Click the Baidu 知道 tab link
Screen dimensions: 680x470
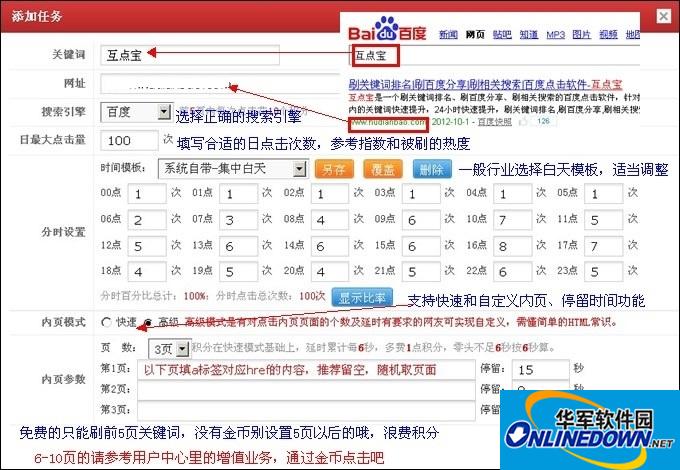pyautogui.click(x=529, y=34)
